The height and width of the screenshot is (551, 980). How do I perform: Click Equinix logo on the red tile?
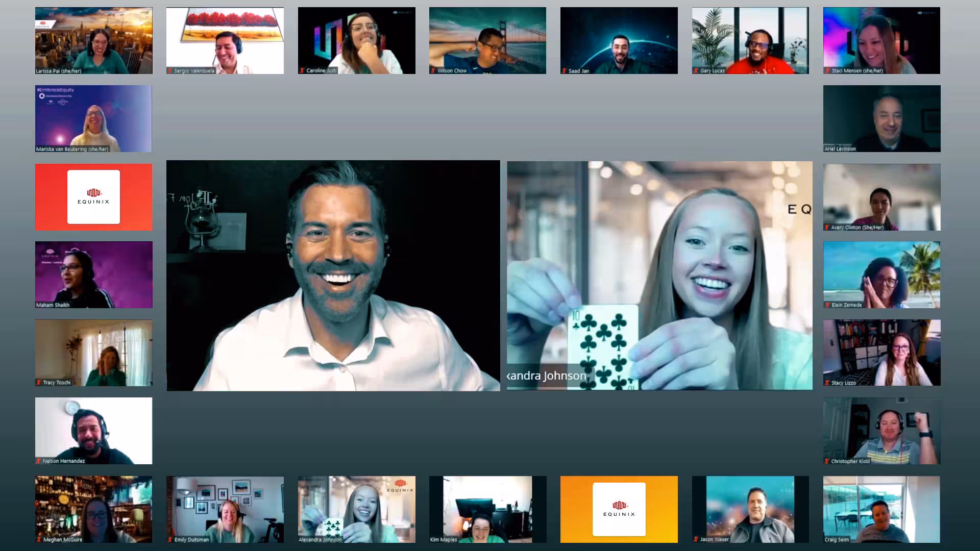[93, 197]
